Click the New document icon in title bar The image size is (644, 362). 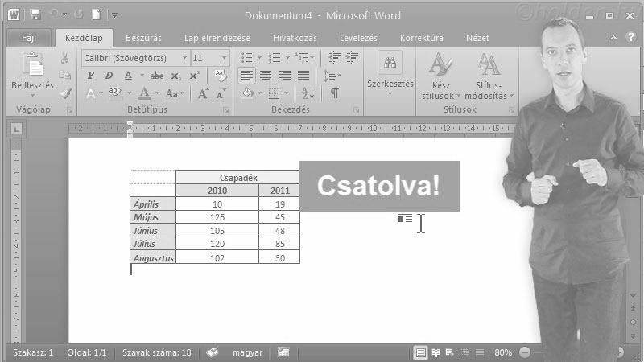[96, 15]
